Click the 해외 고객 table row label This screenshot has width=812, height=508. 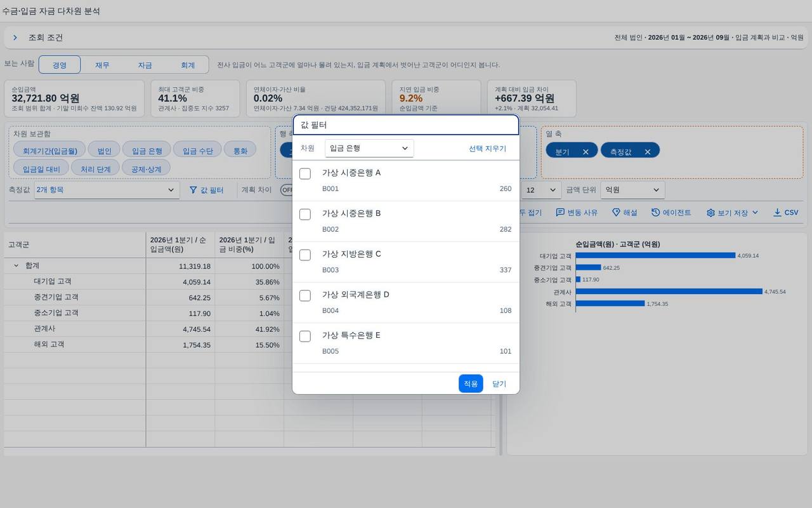coord(49,344)
